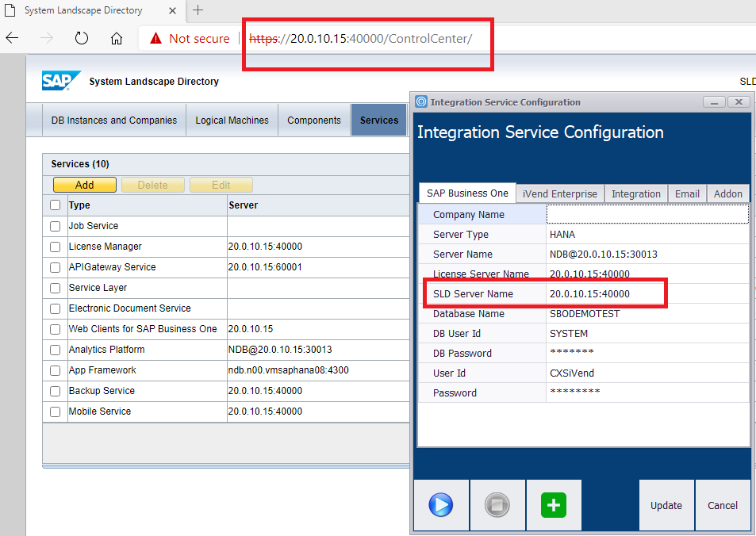Viewport: 756px width, 536px height.
Task: Check the Electronic Document Service checkbox
Action: click(55, 308)
